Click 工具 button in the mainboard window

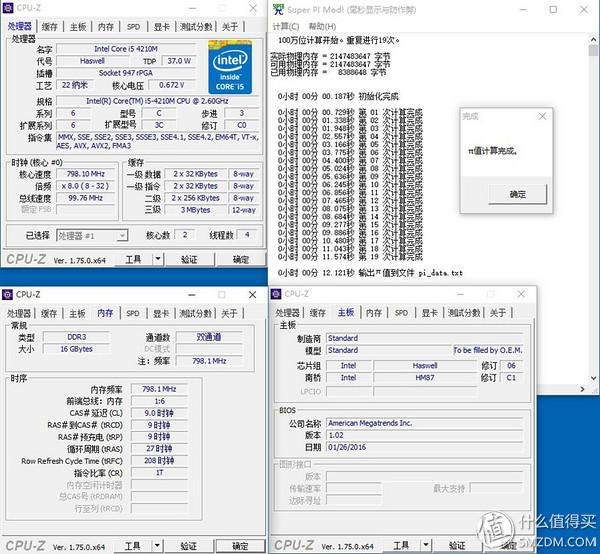point(401,545)
